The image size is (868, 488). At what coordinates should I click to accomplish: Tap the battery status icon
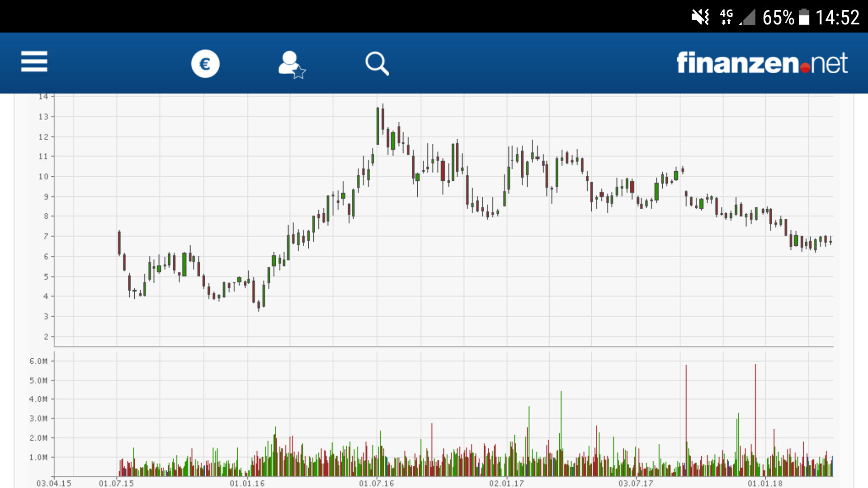click(x=804, y=17)
